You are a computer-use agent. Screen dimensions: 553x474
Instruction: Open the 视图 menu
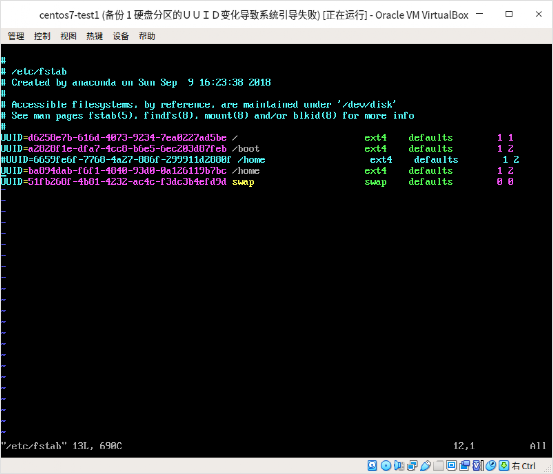pyautogui.click(x=68, y=36)
